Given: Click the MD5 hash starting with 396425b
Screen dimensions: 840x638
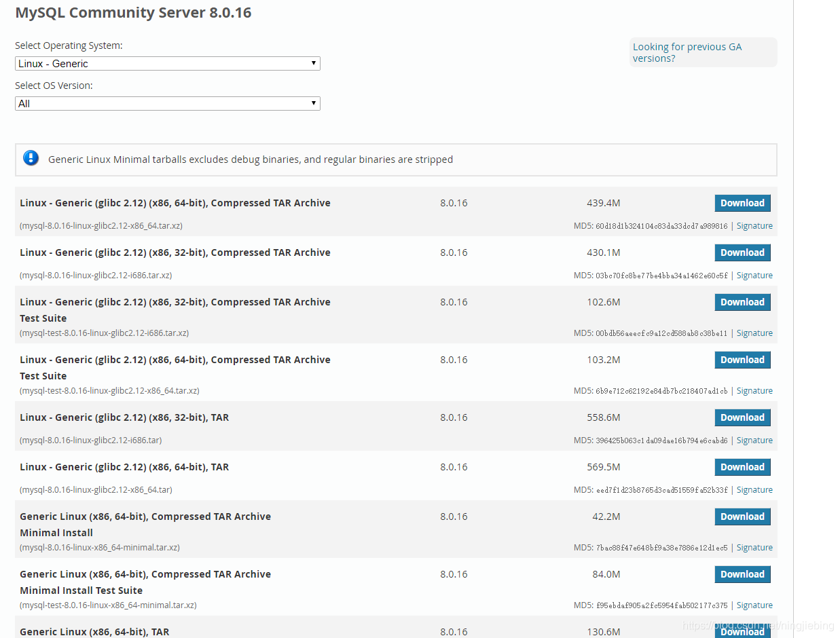Looking at the screenshot, I should [x=661, y=440].
